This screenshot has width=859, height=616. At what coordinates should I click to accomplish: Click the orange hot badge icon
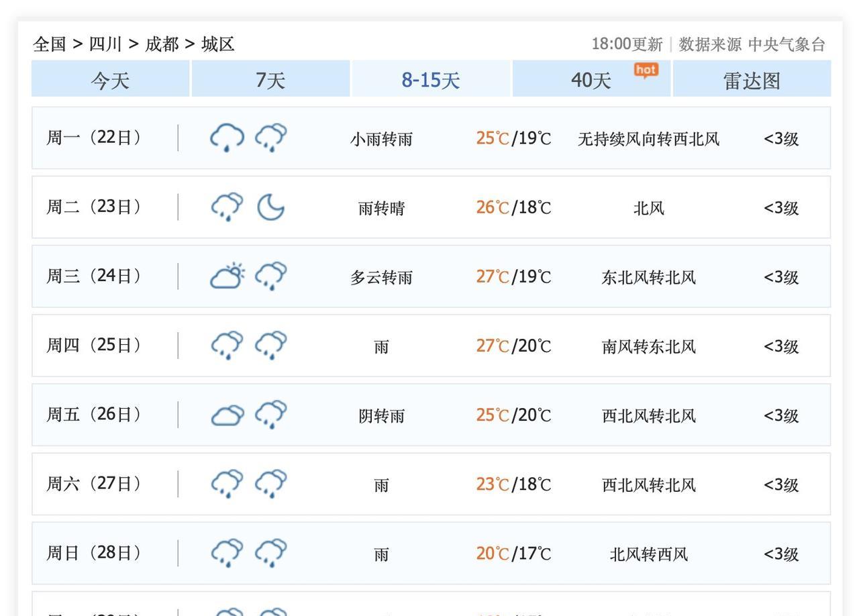[x=646, y=70]
